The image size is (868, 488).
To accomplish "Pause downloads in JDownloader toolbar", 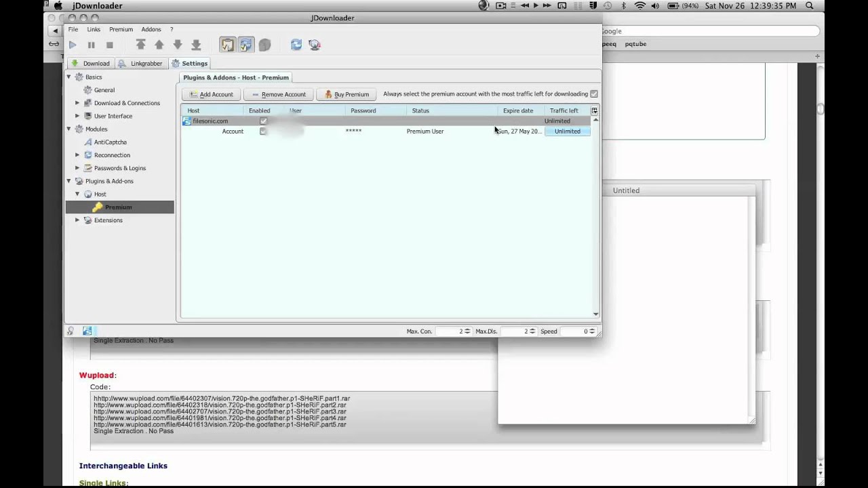I will [91, 45].
